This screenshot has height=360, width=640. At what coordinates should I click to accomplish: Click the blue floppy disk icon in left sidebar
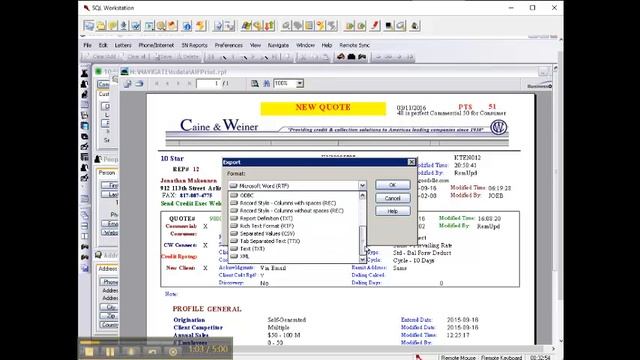(84, 126)
